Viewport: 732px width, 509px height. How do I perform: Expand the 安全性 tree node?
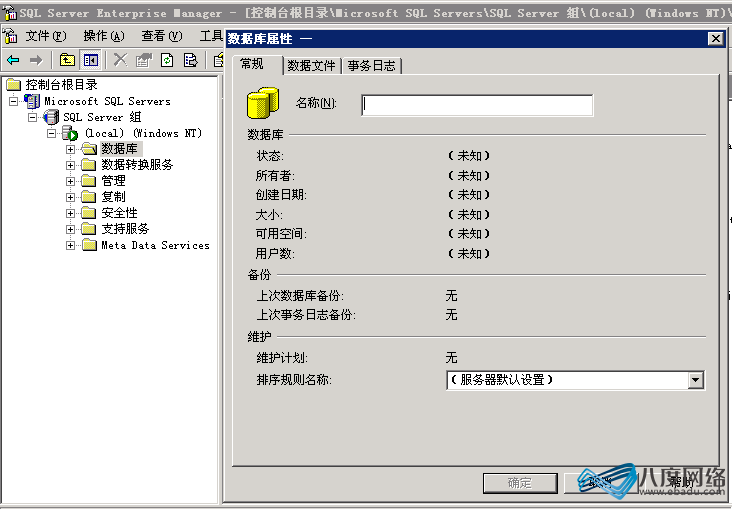click(x=70, y=213)
